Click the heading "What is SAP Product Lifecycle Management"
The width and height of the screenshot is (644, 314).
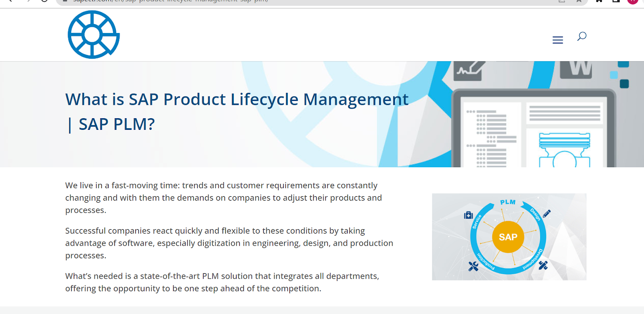point(237,111)
